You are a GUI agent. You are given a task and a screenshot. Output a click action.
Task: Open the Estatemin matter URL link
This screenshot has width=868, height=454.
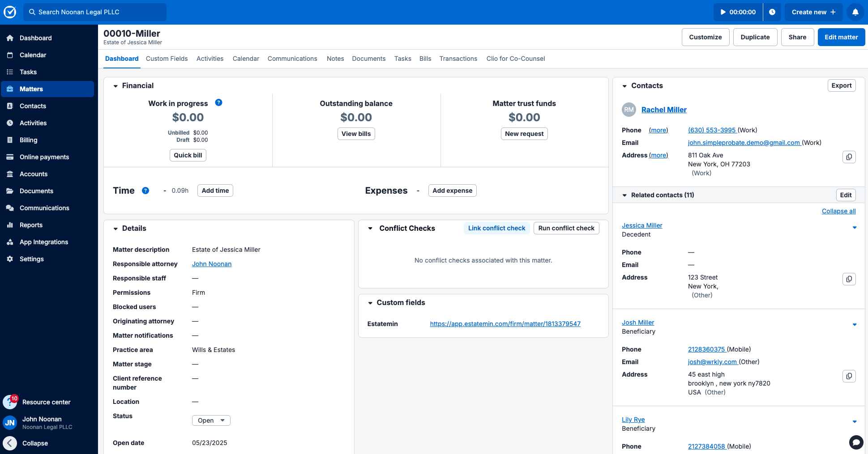(505, 324)
